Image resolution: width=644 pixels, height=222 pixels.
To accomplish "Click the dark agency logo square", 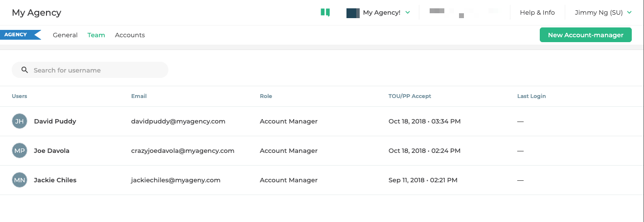I will pyautogui.click(x=353, y=13).
